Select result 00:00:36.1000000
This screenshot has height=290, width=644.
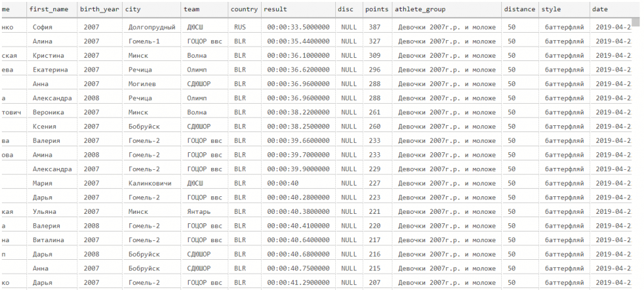pos(298,55)
